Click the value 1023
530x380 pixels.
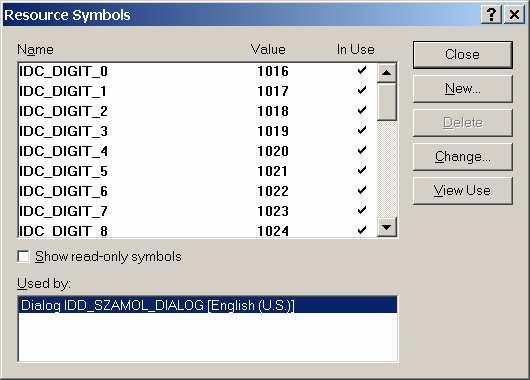point(273,211)
